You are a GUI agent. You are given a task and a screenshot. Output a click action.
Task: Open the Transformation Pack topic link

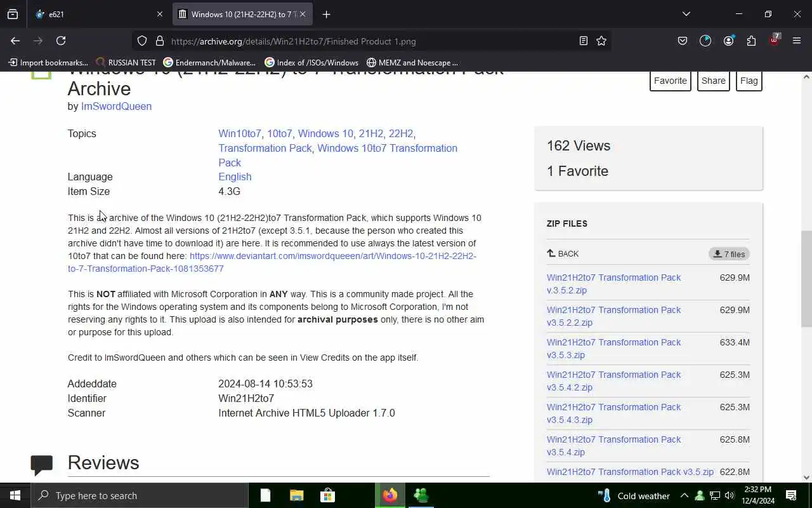[x=265, y=148]
